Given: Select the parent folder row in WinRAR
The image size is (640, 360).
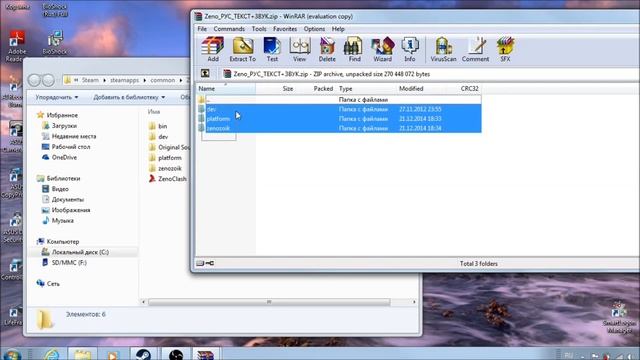Looking at the screenshot, I should (339, 100).
